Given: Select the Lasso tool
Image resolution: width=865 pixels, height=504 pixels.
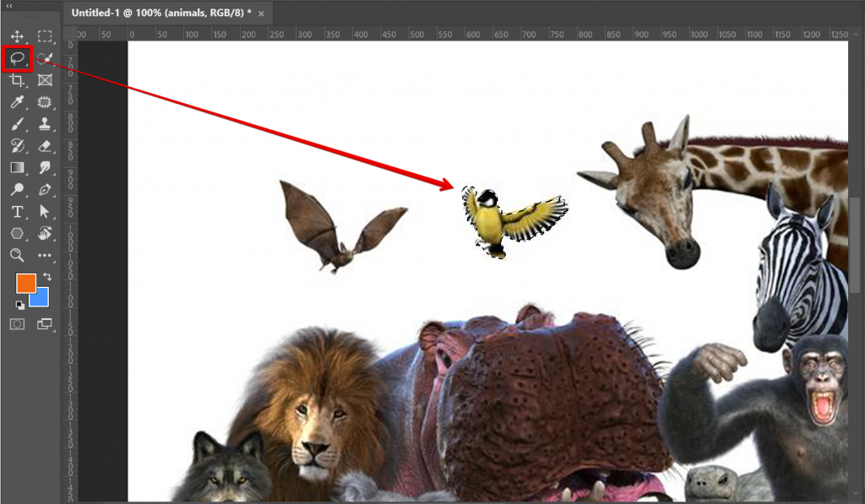Looking at the screenshot, I should pyautogui.click(x=18, y=58).
